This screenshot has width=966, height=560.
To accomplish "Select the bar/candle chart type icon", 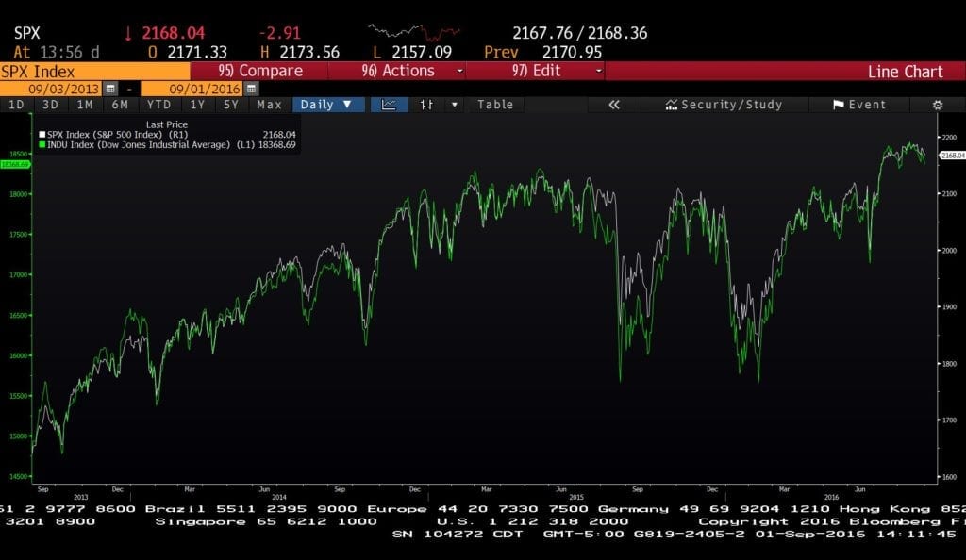I will pyautogui.click(x=426, y=105).
